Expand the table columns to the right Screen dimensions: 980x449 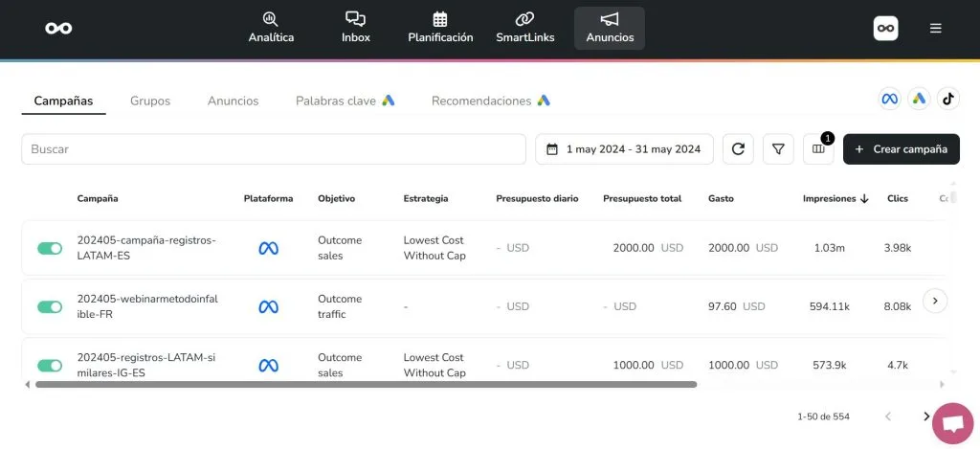(x=935, y=301)
